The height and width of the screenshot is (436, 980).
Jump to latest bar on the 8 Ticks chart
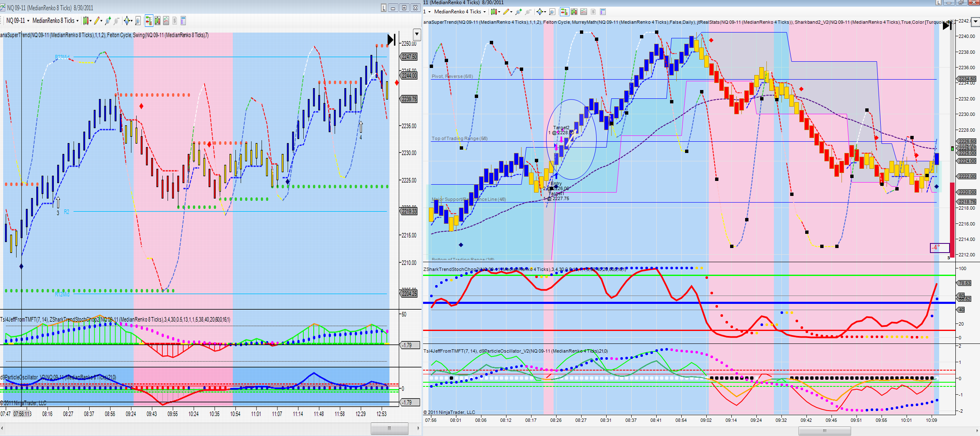[x=391, y=40]
